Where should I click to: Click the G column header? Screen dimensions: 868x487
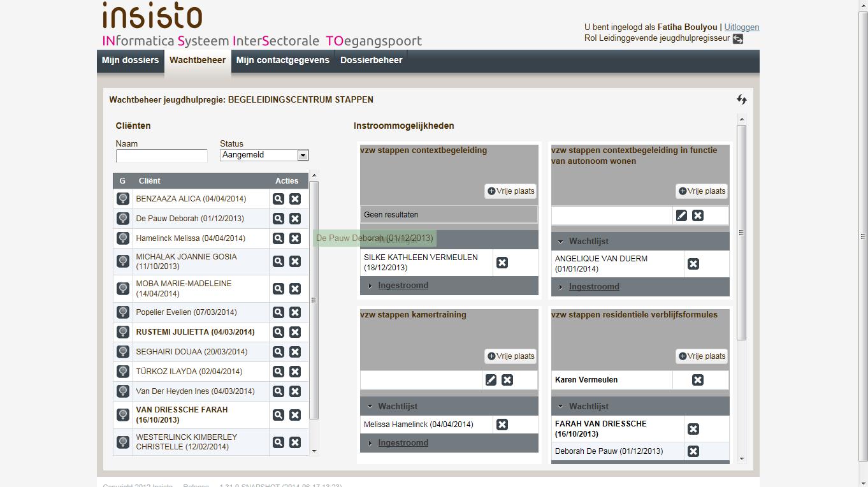pos(122,181)
